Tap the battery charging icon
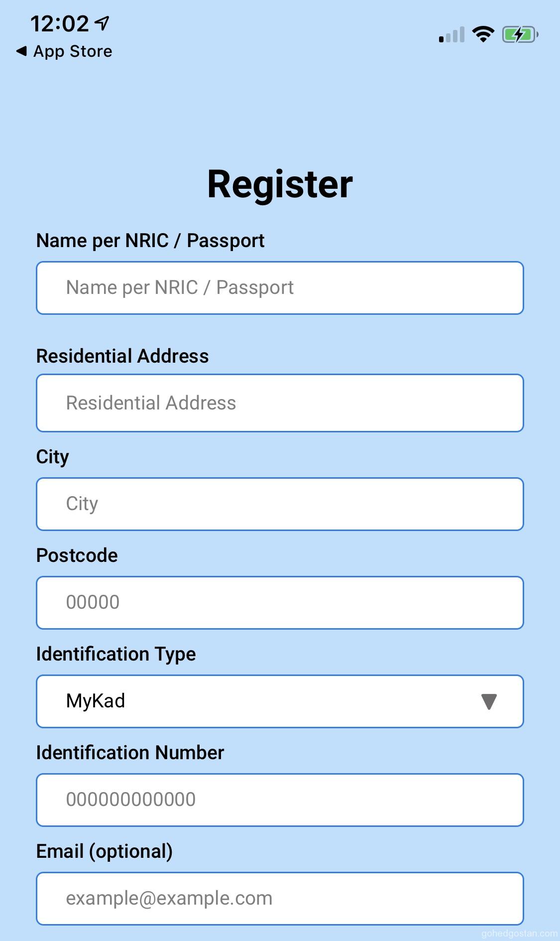Image resolution: width=560 pixels, height=941 pixels. [x=520, y=34]
